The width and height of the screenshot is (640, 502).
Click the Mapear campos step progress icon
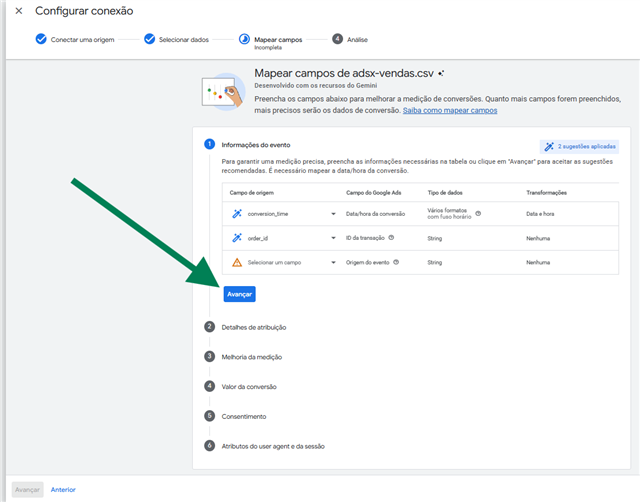tap(244, 39)
